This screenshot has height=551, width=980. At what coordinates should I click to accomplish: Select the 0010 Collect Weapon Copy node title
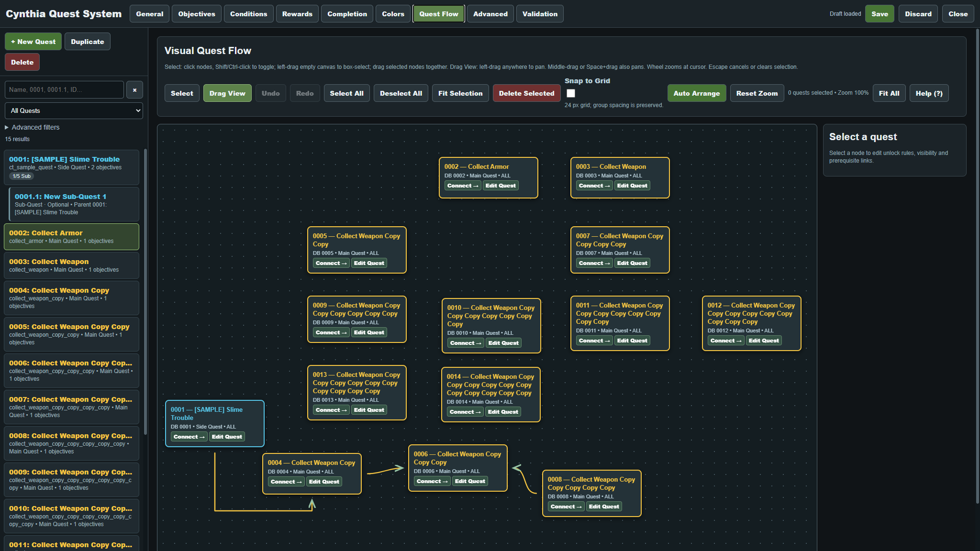(x=491, y=316)
